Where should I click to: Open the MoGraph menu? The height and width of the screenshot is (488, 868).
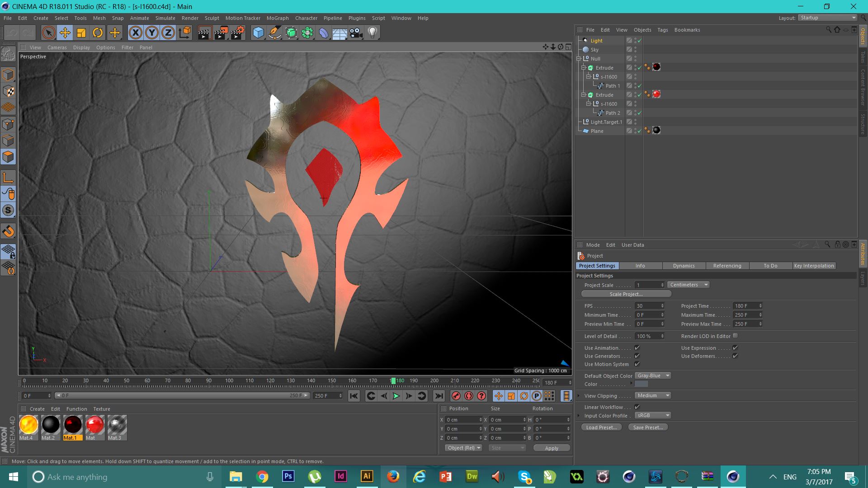(277, 18)
